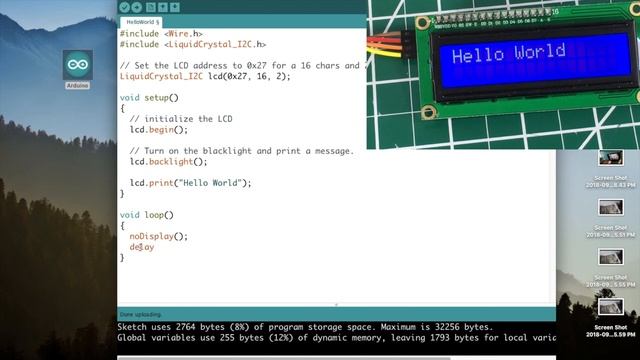This screenshot has width=640, height=360.
Task: Click the '// initialize the LCD' comment
Action: point(181,119)
